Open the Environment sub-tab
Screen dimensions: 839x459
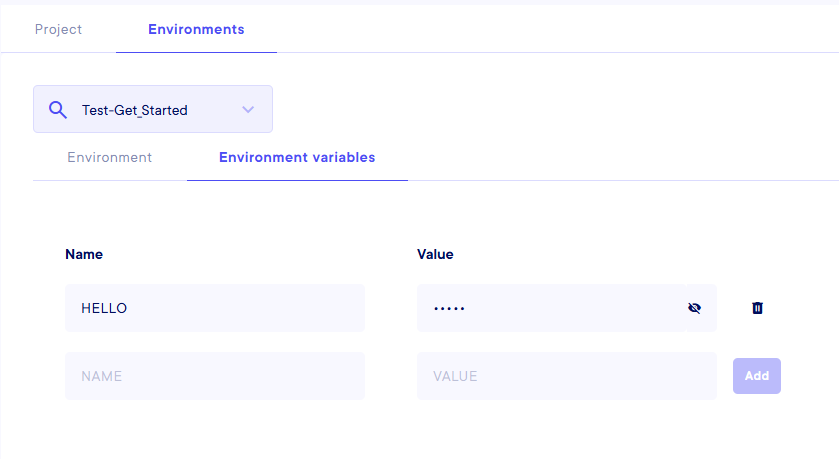tap(110, 157)
